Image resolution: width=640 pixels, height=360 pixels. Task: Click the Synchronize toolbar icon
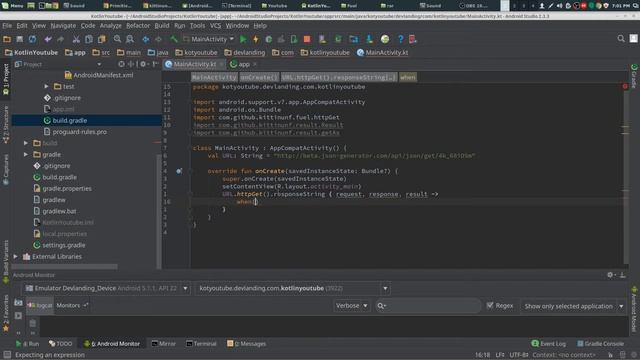[x=32, y=39]
